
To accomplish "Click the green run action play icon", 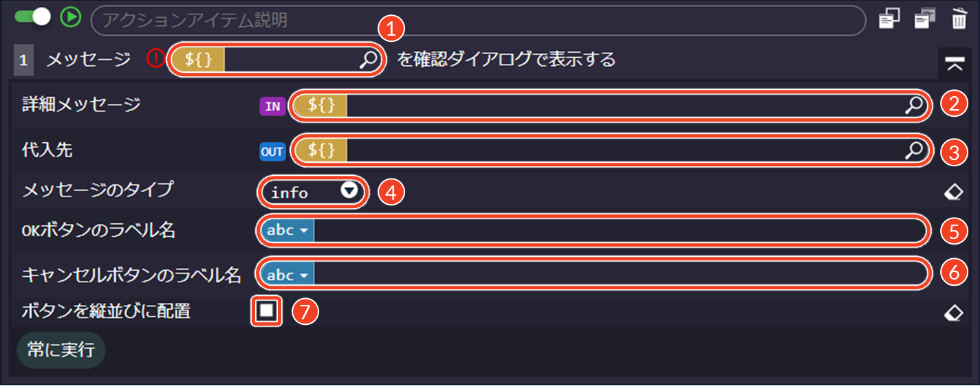I will (70, 18).
